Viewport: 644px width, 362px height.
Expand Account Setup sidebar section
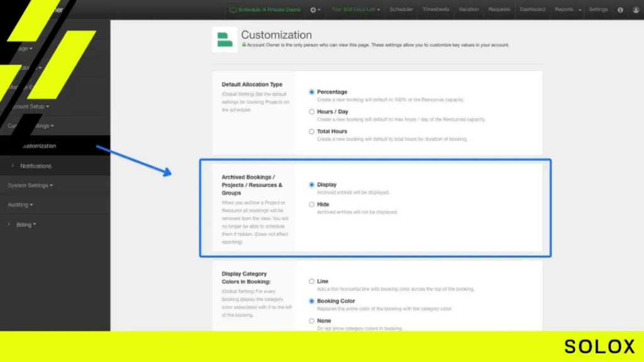pos(30,106)
